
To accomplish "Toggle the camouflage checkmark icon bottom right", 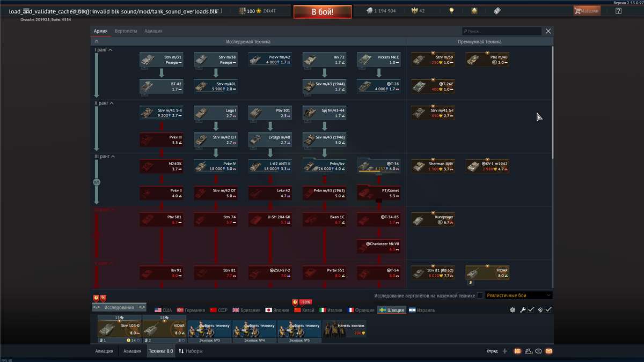I will pyautogui.click(x=548, y=310).
